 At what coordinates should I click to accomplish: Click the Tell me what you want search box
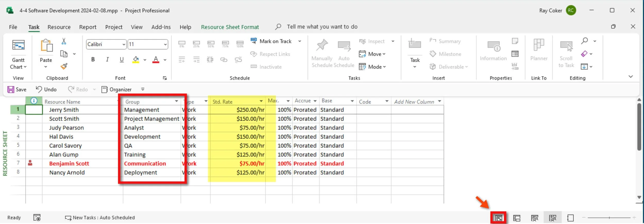(322, 27)
